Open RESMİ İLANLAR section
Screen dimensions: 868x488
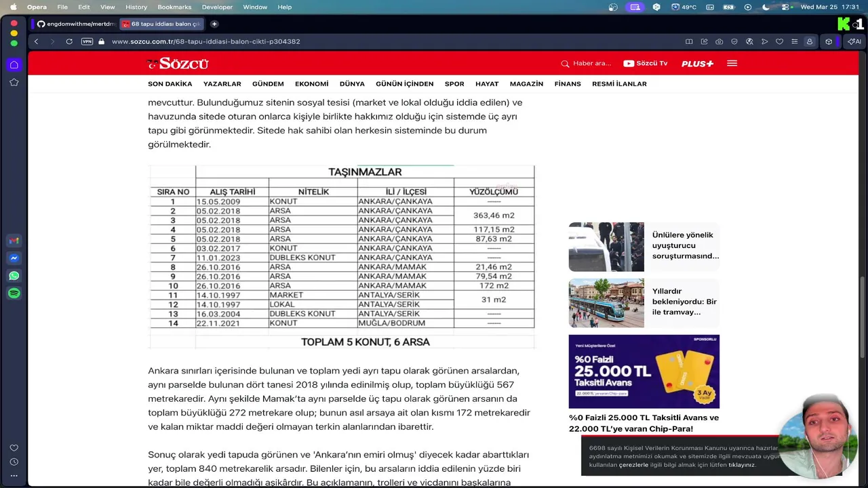619,84
